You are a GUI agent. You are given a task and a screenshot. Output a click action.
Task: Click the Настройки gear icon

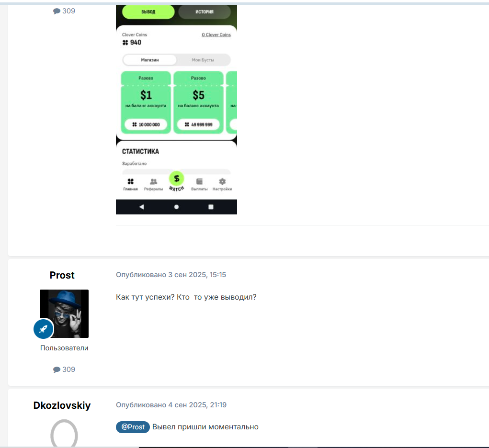coord(222,181)
